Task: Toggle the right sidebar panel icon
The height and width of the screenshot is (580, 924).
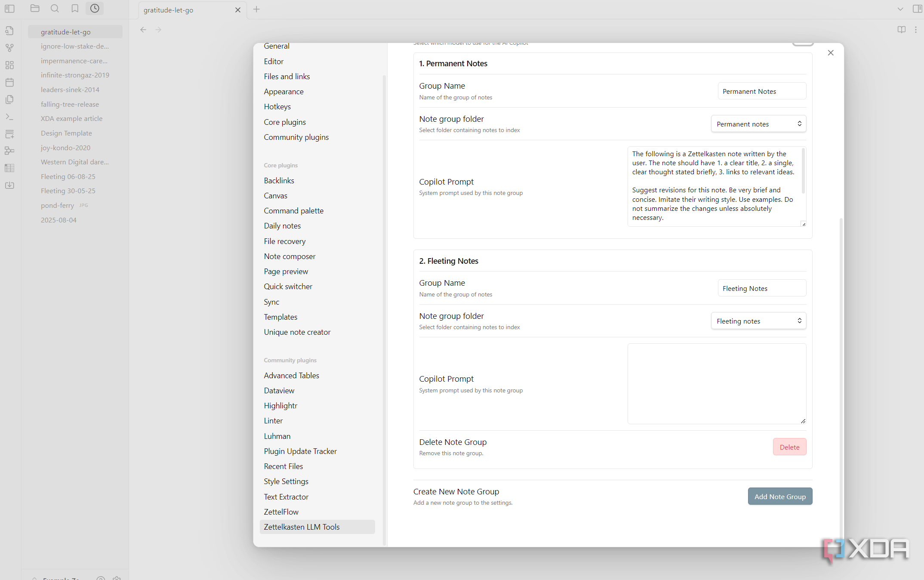Action: (917, 9)
